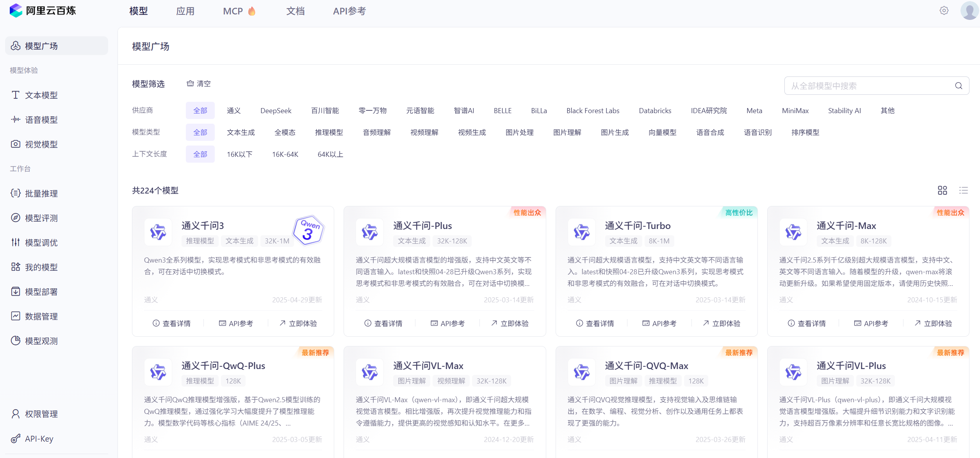Filter model type by 语音识别
The image size is (980, 458).
point(757,132)
